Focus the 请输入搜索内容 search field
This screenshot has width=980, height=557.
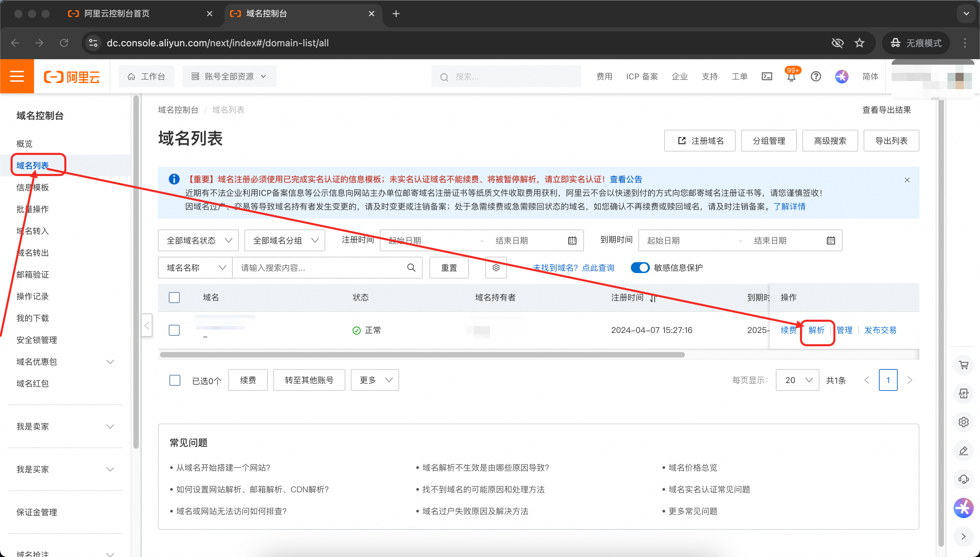pyautogui.click(x=320, y=267)
